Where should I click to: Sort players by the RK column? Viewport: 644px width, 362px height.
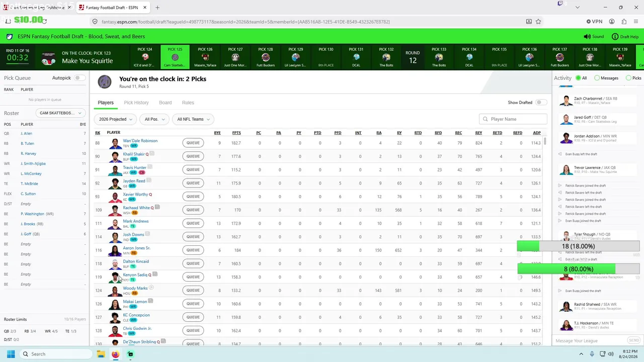coord(98,133)
